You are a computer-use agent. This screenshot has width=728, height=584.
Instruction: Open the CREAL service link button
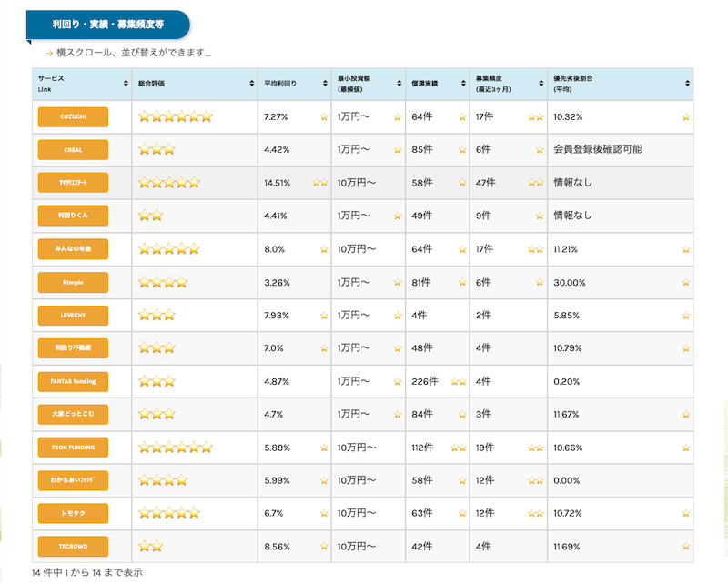pos(73,150)
